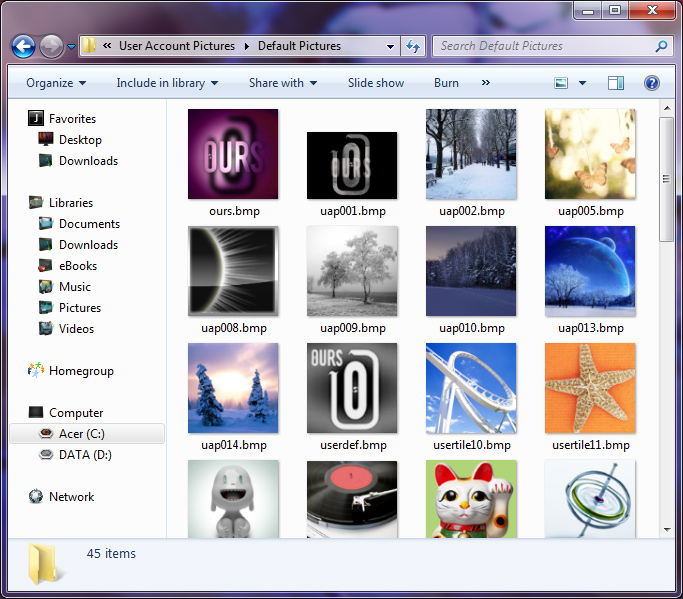Select the ours.bmp thumbnail

[x=233, y=154]
